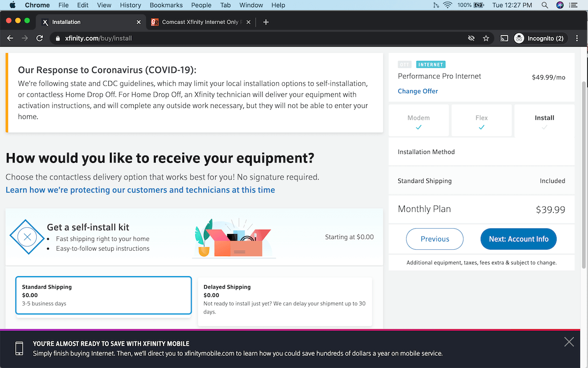
Task: Click the third-party cookies blocked eye icon
Action: coord(471,38)
